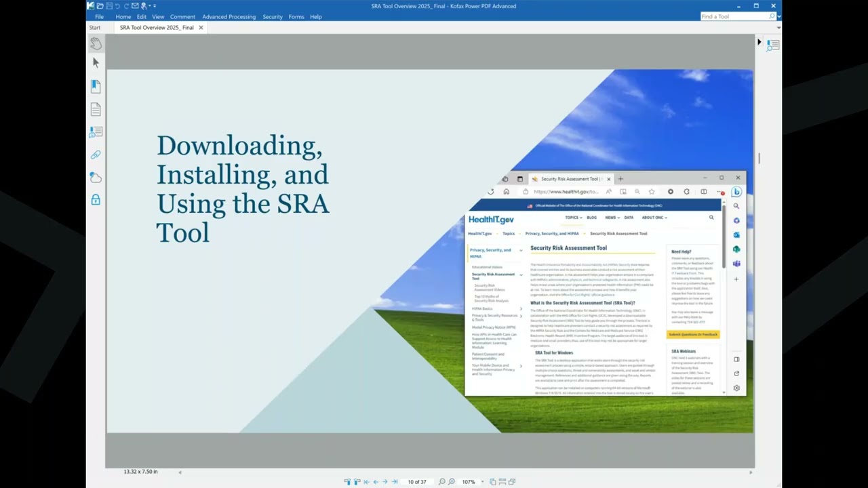Open the Pages panel
868x488 pixels.
click(x=96, y=109)
